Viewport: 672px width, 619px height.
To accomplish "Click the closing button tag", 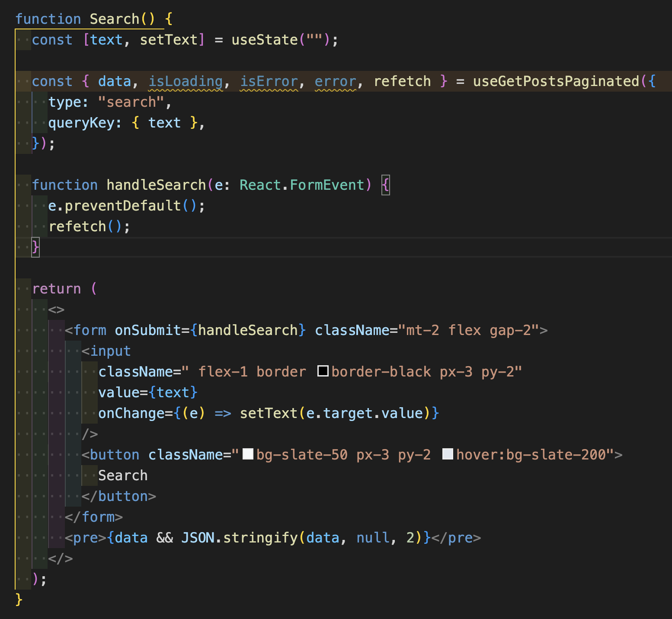I will [x=119, y=496].
